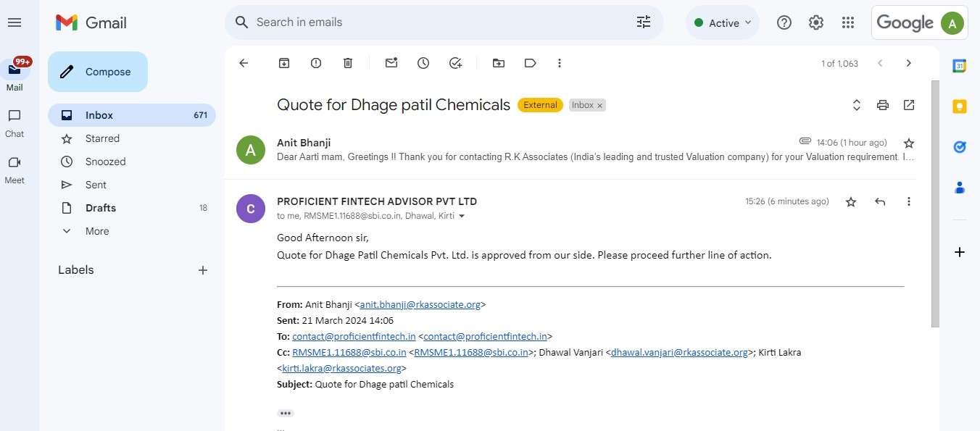Print all messages with printer icon
Screen dimensions: 980x431
point(883,105)
